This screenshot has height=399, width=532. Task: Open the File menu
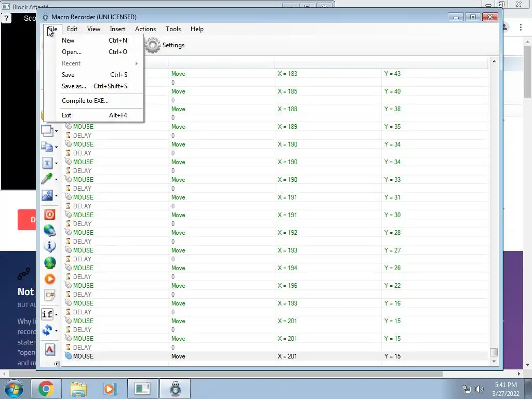pyautogui.click(x=52, y=29)
